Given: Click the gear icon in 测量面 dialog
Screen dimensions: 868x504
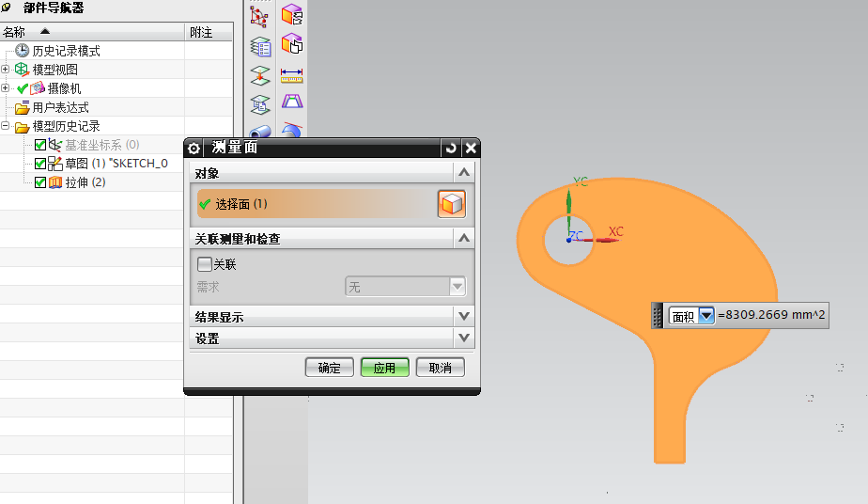Looking at the screenshot, I should pos(194,148).
